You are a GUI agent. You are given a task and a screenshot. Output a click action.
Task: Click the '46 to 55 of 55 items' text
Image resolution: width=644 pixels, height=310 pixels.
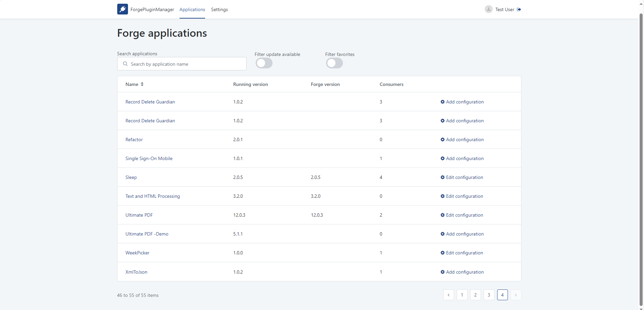pyautogui.click(x=138, y=295)
